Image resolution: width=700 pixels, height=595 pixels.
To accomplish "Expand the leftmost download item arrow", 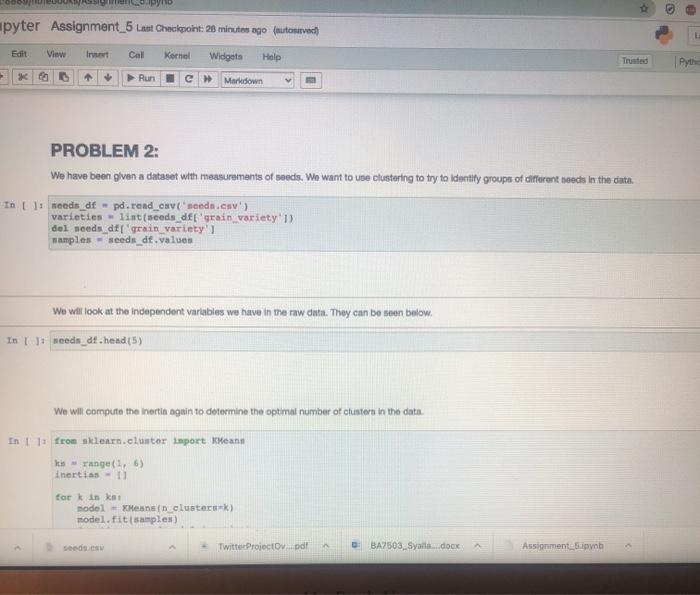I will (x=17, y=547).
